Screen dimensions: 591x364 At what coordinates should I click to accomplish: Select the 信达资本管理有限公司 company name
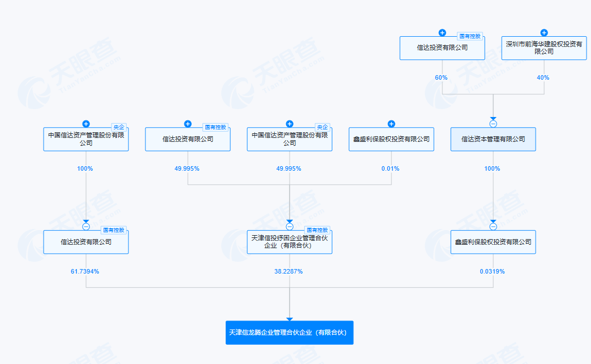(x=493, y=139)
